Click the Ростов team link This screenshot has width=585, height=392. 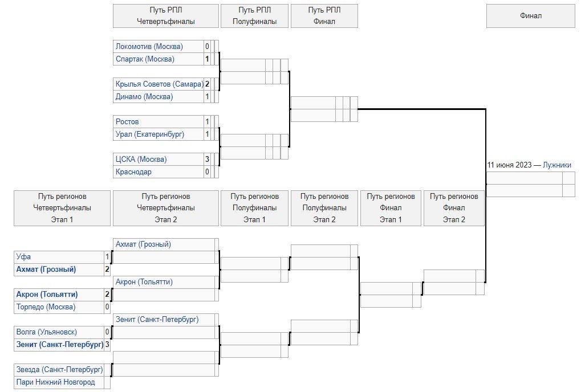[x=127, y=121]
